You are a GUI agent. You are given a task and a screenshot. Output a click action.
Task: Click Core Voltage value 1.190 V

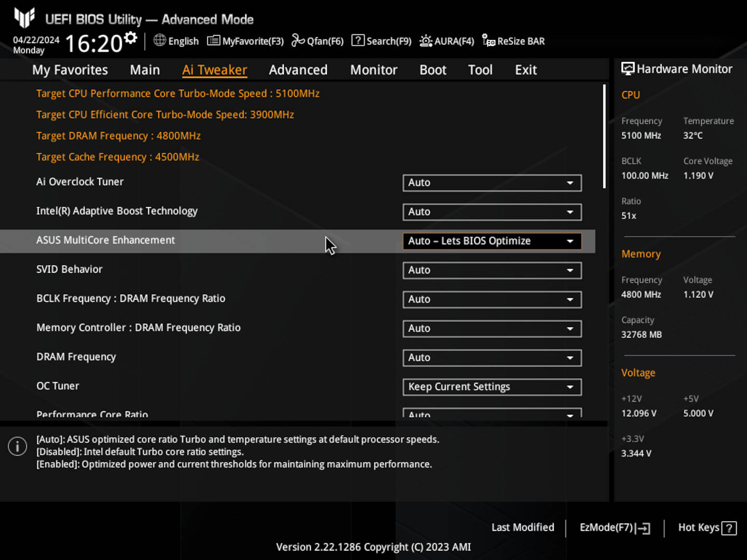click(698, 176)
